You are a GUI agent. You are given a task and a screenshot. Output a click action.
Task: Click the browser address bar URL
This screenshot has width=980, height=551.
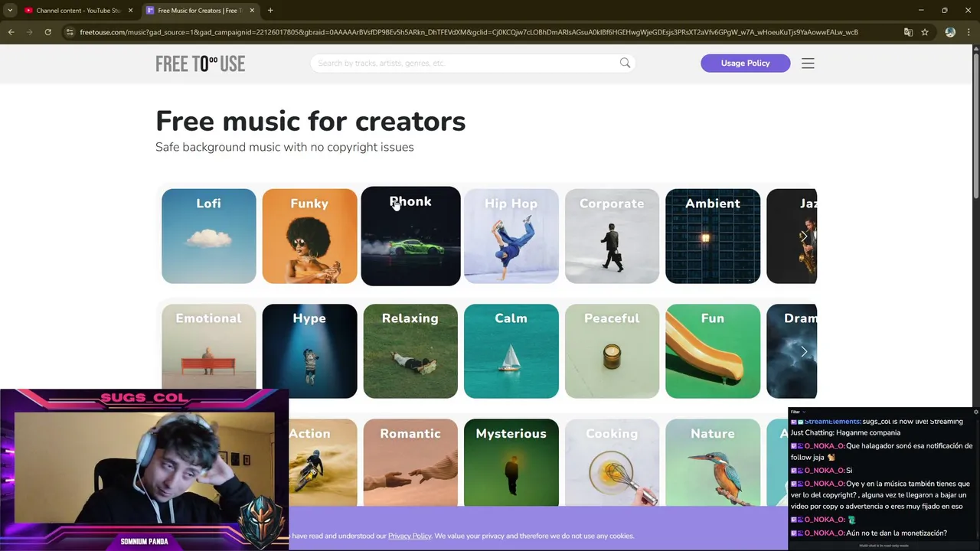tap(469, 32)
